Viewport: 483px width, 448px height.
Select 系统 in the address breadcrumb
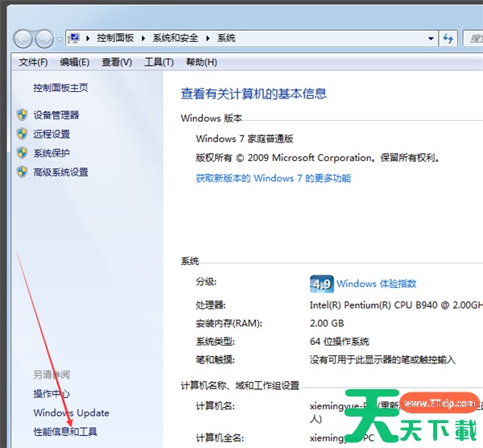[x=226, y=38]
